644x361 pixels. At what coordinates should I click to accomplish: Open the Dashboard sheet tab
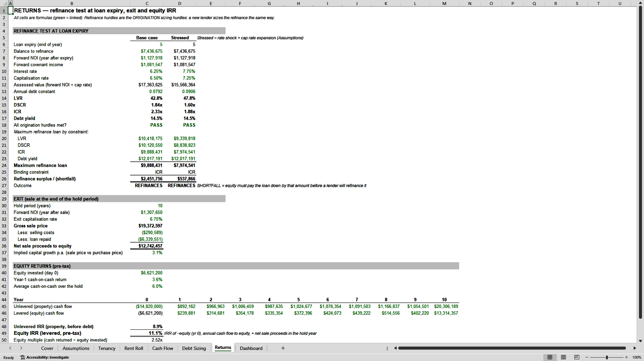click(x=251, y=348)
